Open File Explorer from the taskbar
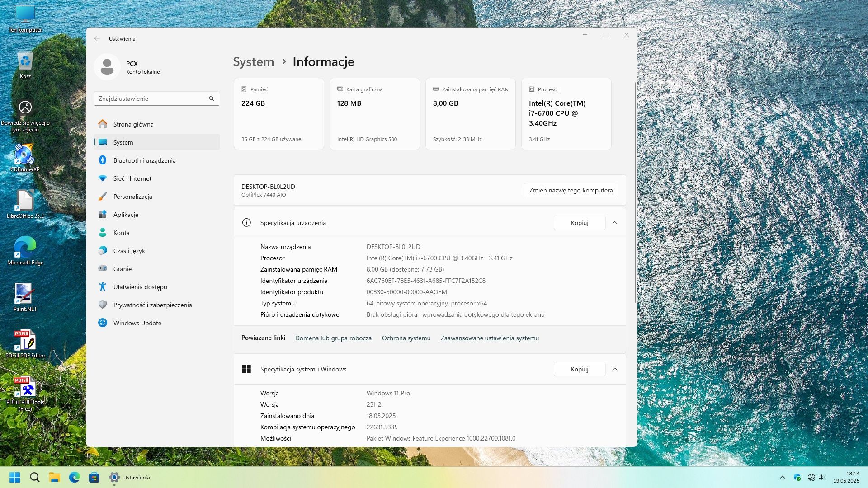868x488 pixels. pyautogui.click(x=55, y=477)
